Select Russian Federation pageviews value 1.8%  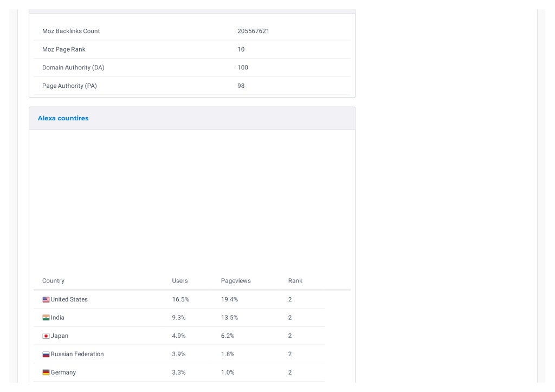(228, 354)
